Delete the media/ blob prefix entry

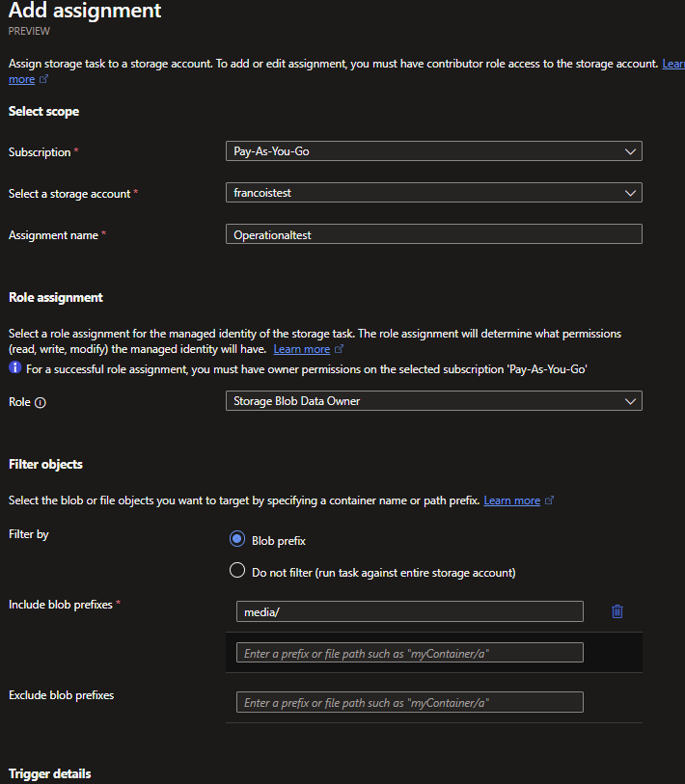coord(616,611)
